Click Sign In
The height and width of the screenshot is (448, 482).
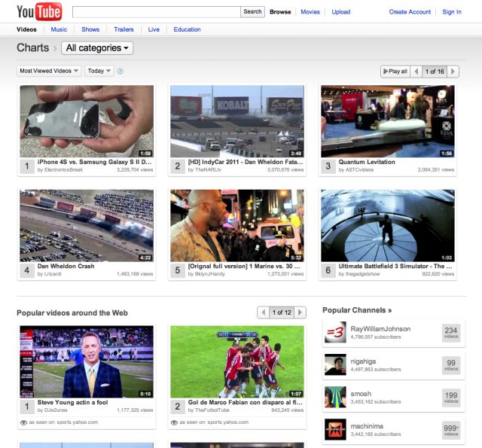(x=452, y=12)
